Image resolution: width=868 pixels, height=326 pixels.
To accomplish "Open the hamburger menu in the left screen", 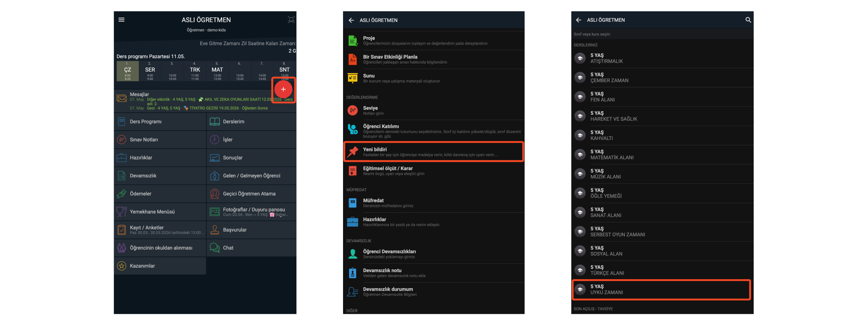I will pos(122,20).
